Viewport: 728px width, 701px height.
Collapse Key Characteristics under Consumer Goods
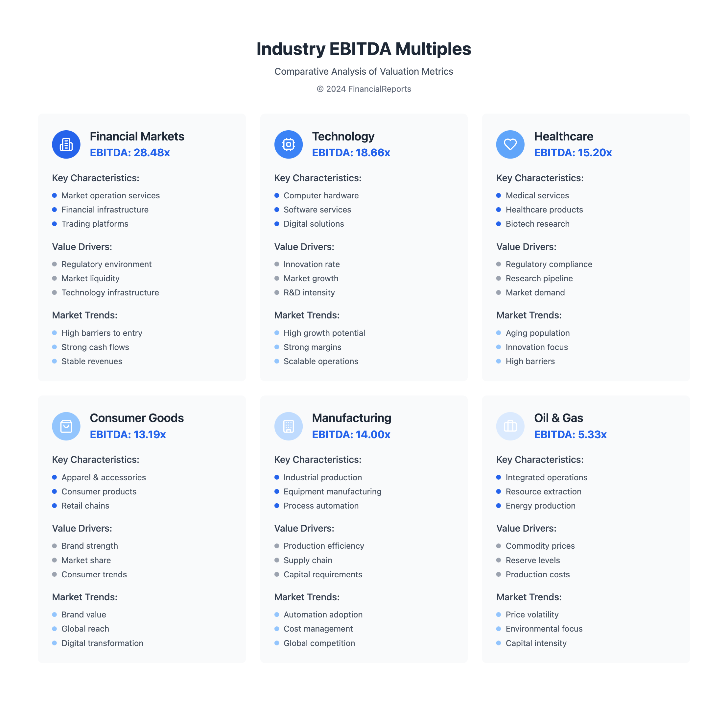[x=96, y=460]
